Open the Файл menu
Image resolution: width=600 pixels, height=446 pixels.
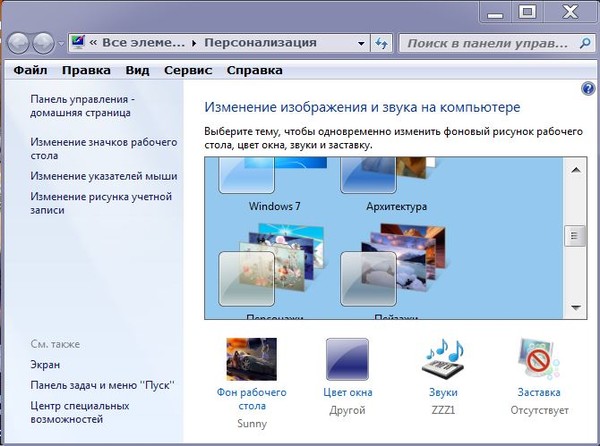pos(31,70)
